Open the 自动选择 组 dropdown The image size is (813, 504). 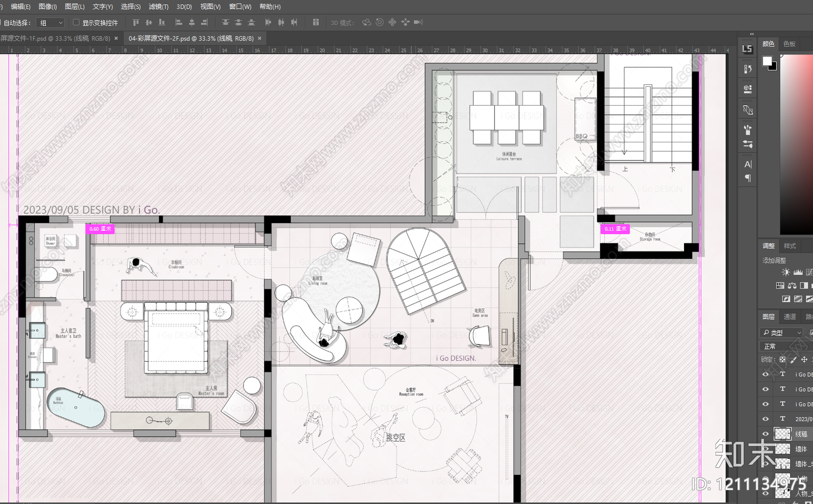(x=51, y=22)
